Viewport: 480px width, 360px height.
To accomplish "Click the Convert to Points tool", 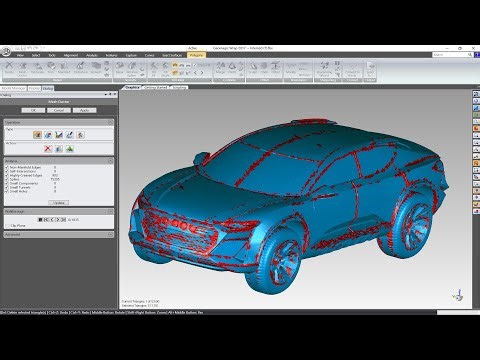I will point(352,69).
